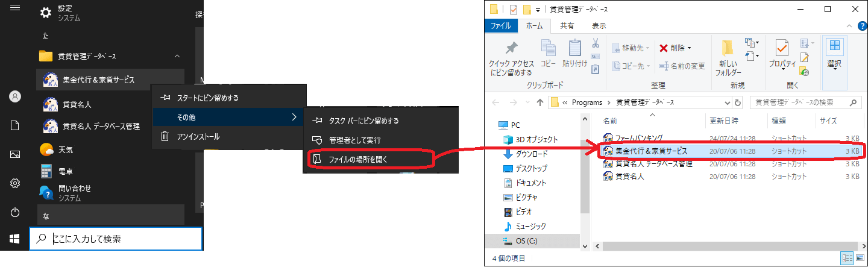Screen dimensions: 868x267
Task: Switch to details view in status bar
Action: pyautogui.click(x=847, y=259)
